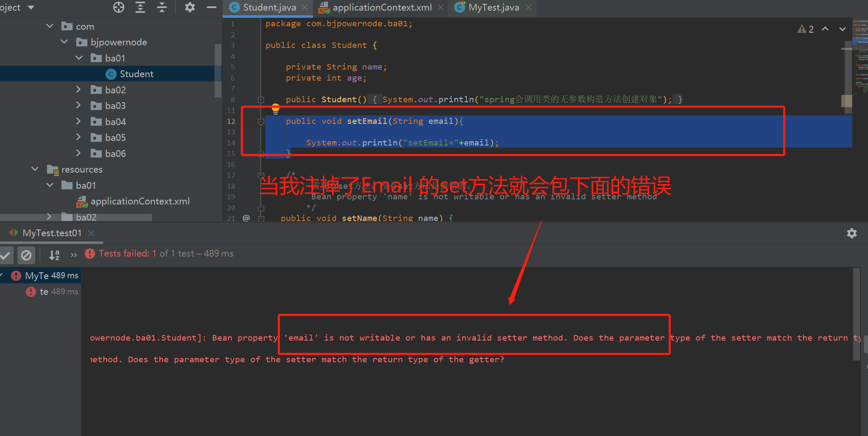Close the applicationContext.xml tab
Screen dimensions: 868x436
click(441, 7)
